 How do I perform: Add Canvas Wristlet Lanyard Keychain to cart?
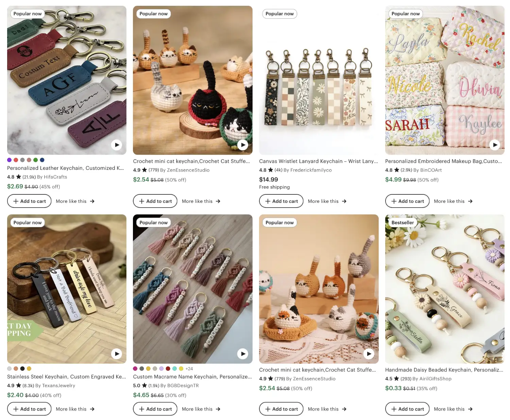pyautogui.click(x=281, y=201)
